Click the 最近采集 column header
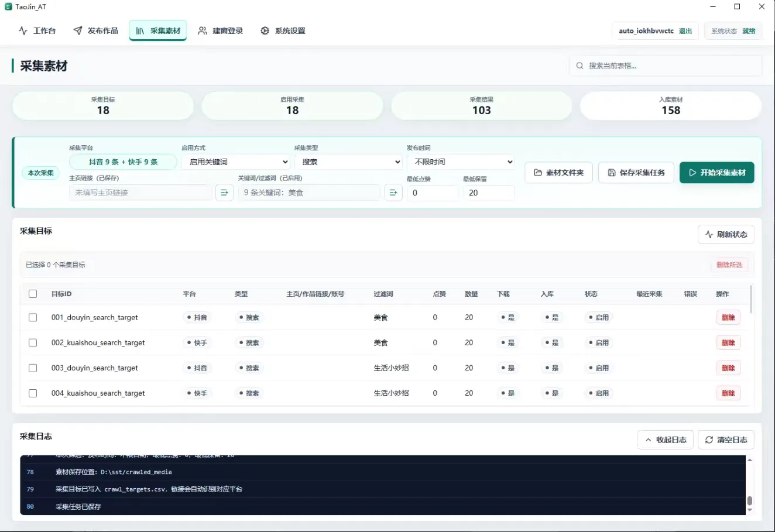This screenshot has height=532, width=775. tap(649, 294)
